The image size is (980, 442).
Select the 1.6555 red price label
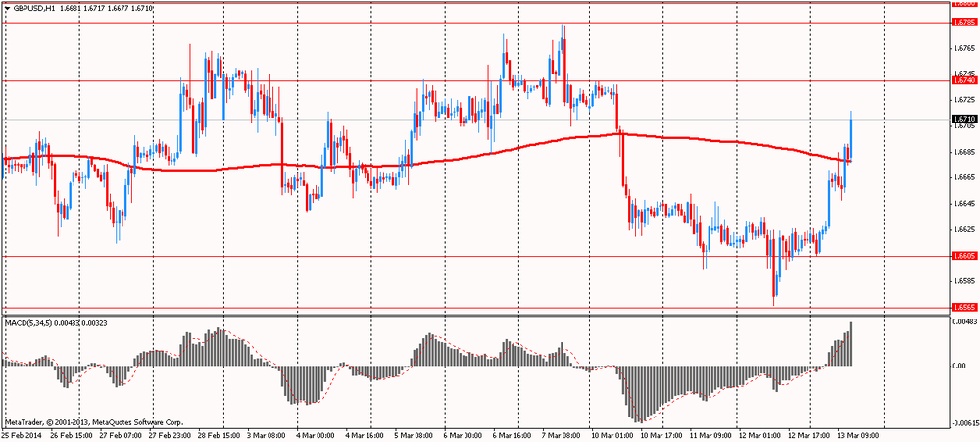pyautogui.click(x=963, y=307)
